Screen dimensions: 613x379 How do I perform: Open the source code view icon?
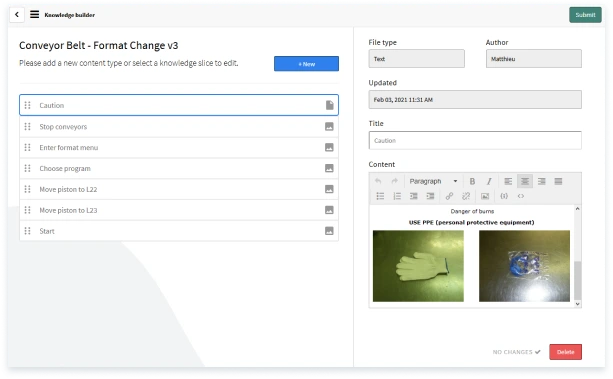click(521, 196)
